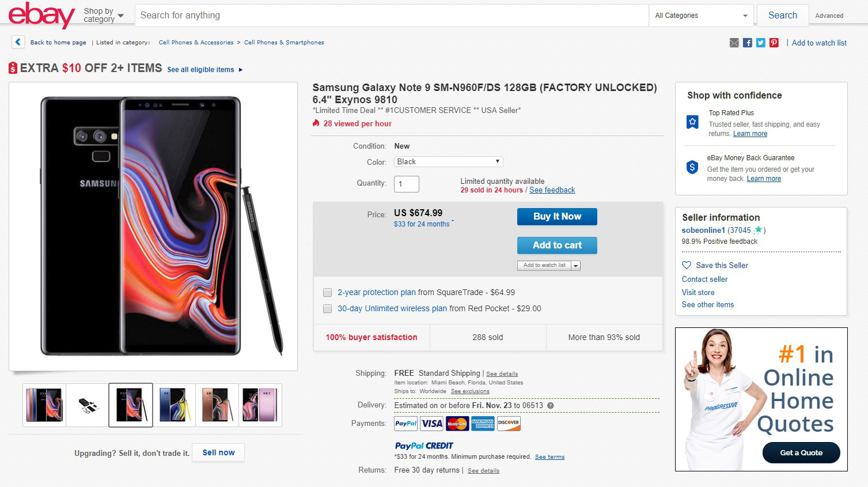
Task: Click the Quantity input field
Action: point(407,184)
